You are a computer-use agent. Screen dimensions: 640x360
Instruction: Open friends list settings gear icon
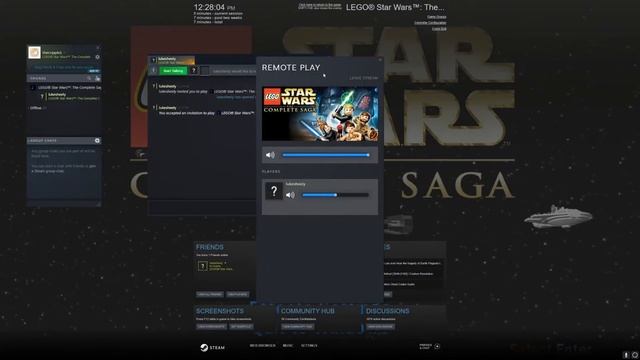98,57
